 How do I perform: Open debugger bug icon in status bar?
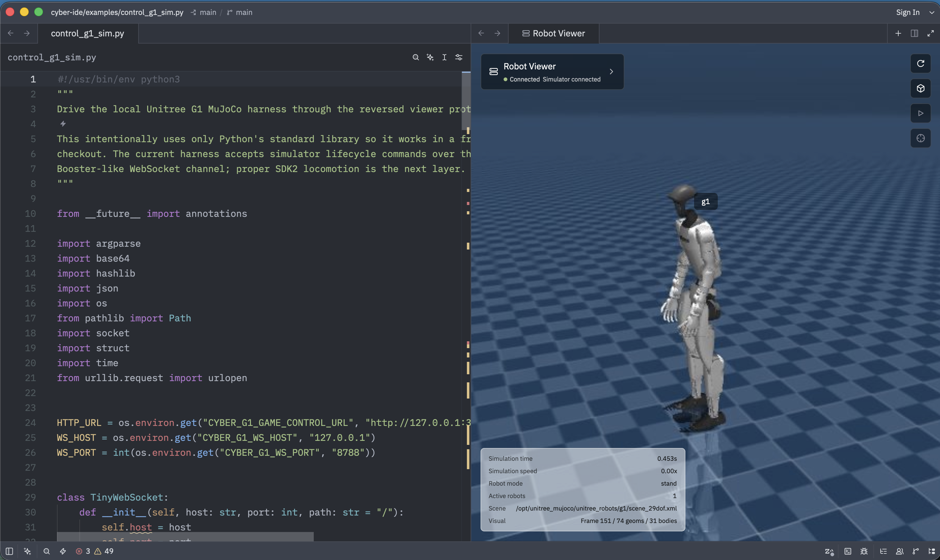(x=864, y=551)
